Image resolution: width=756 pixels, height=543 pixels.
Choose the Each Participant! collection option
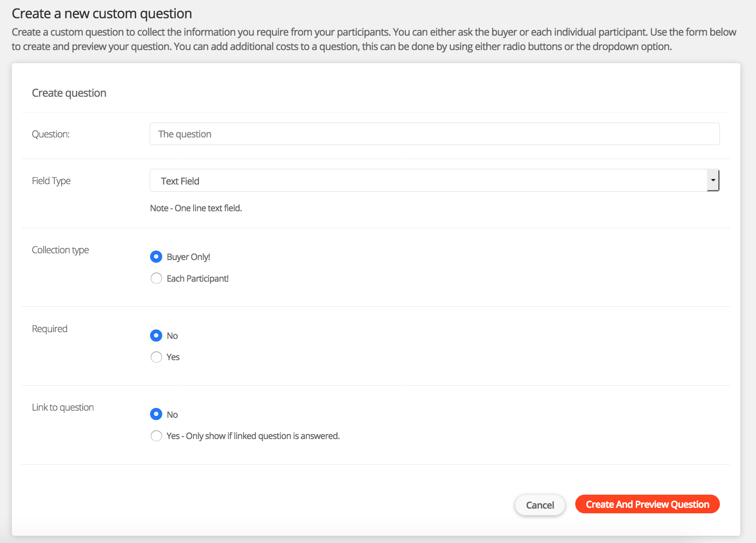[x=156, y=278]
